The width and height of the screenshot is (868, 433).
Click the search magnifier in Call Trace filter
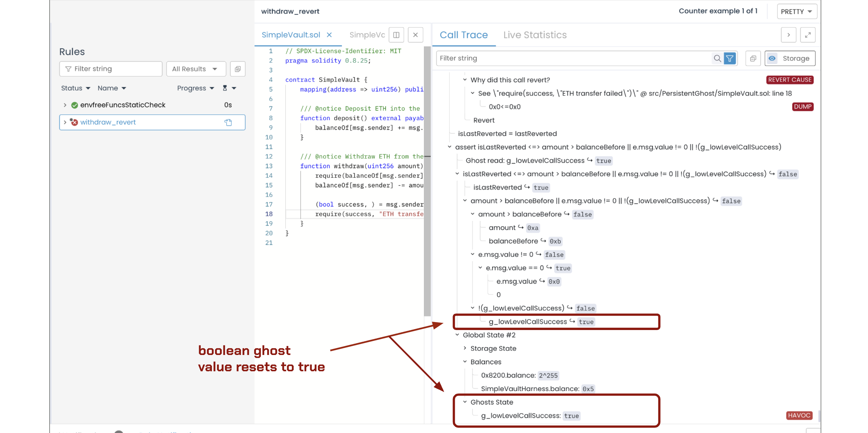point(717,58)
